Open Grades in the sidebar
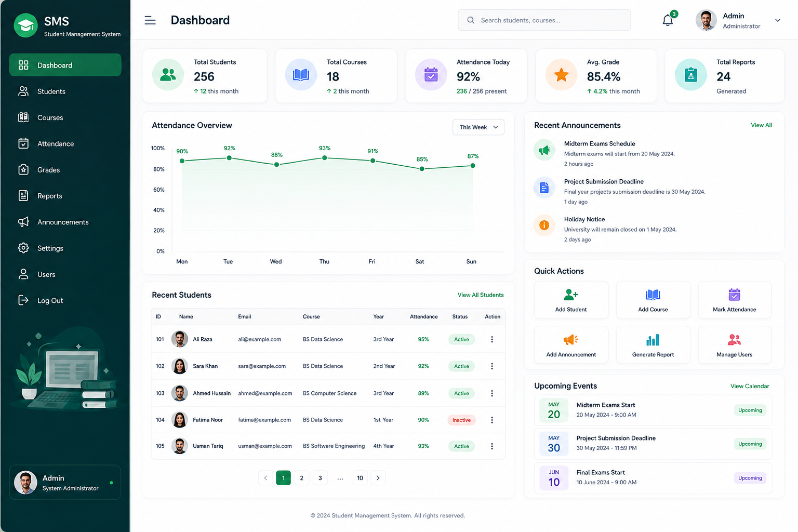 (x=65, y=170)
